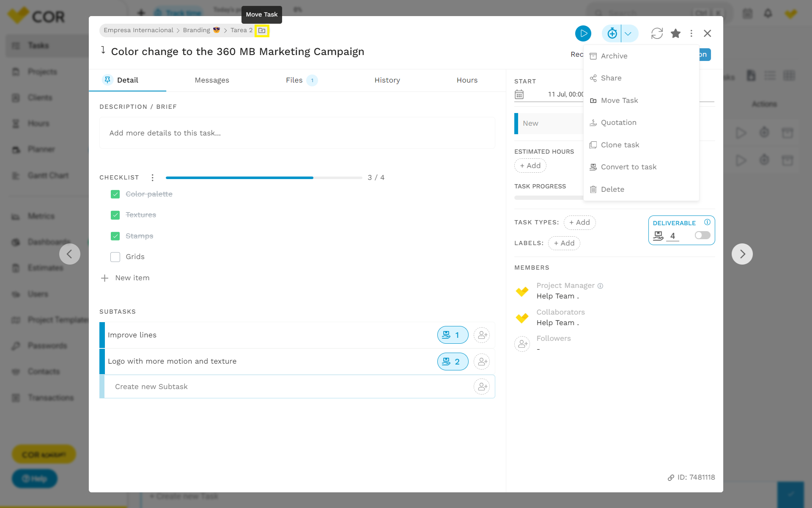Screen dimensions: 812x508
Task: Click the start date 11 Jul value
Action: point(565,94)
